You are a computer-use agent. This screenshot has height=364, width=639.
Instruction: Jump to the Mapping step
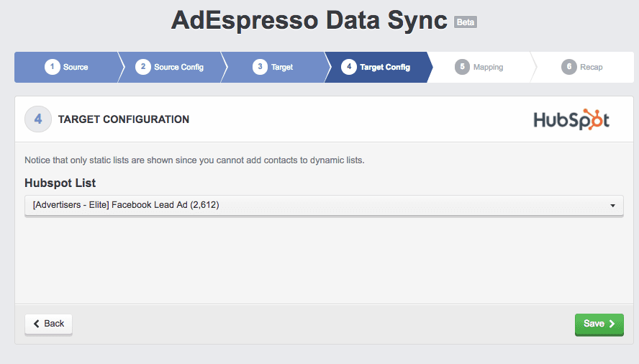tap(479, 67)
